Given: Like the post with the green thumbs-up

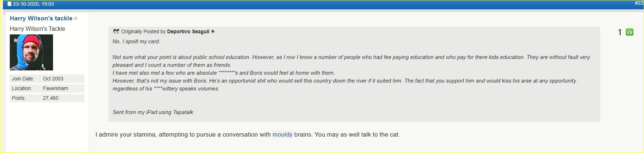Looking at the screenshot, I should coord(629,32).
